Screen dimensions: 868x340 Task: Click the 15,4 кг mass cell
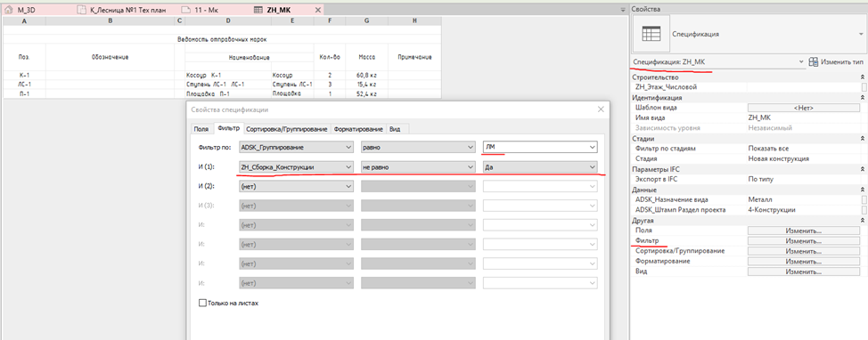(x=367, y=84)
